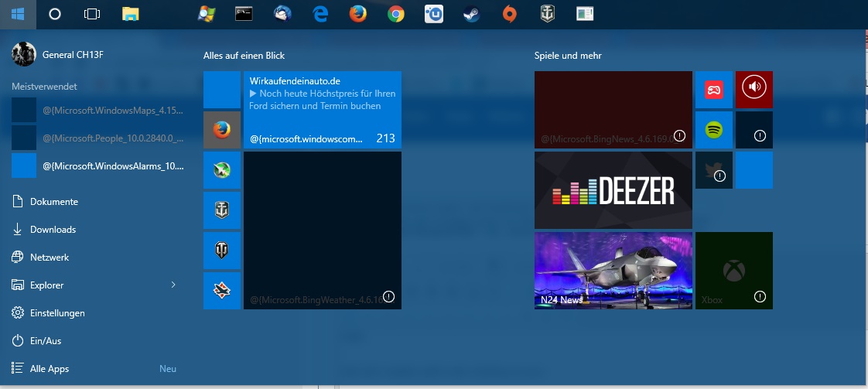The height and width of the screenshot is (389, 868).
Task: Open the Windows flag magnifier taskbar icon
Action: click(x=207, y=15)
